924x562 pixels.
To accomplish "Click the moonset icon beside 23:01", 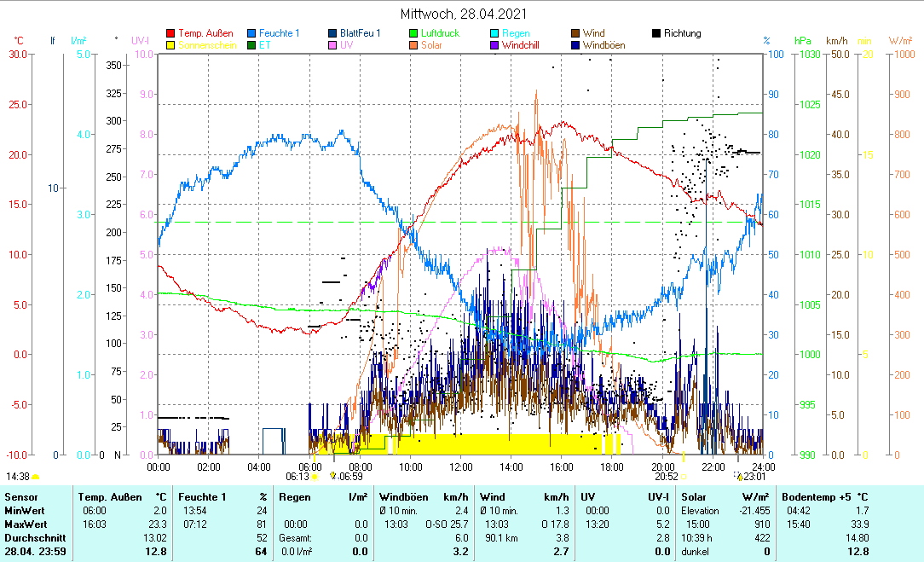I will 737,477.
